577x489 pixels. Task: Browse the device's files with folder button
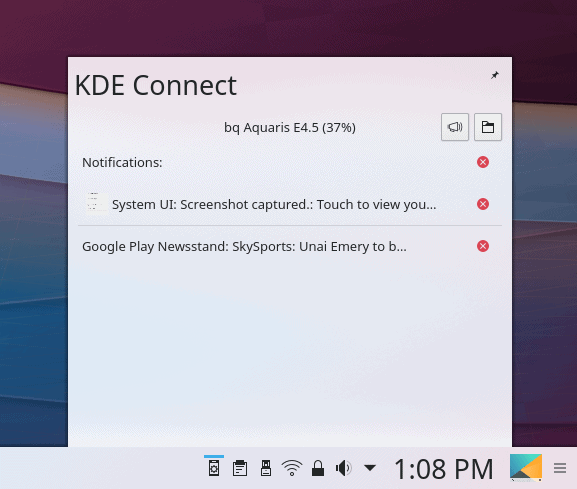pyautogui.click(x=488, y=127)
